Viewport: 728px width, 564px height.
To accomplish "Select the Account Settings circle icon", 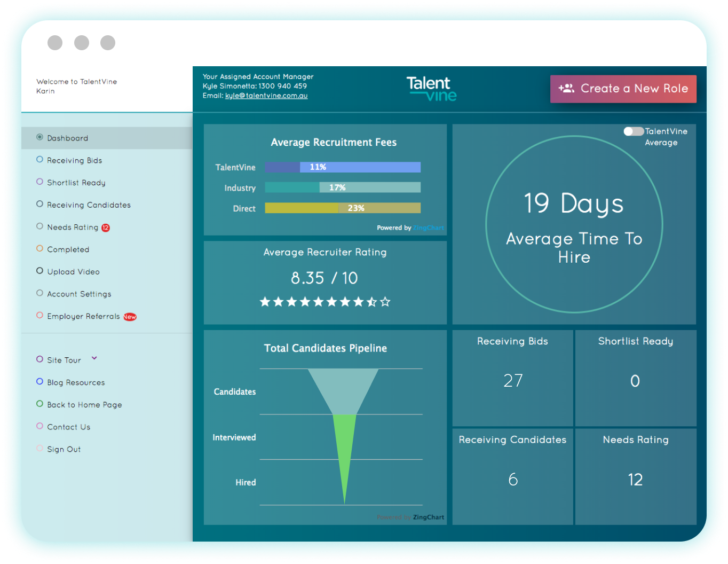I will [x=39, y=293].
